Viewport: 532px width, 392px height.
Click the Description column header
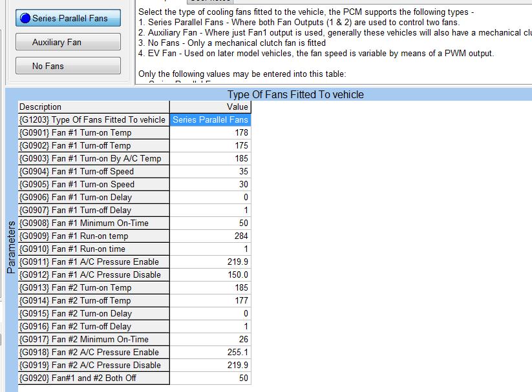94,107
